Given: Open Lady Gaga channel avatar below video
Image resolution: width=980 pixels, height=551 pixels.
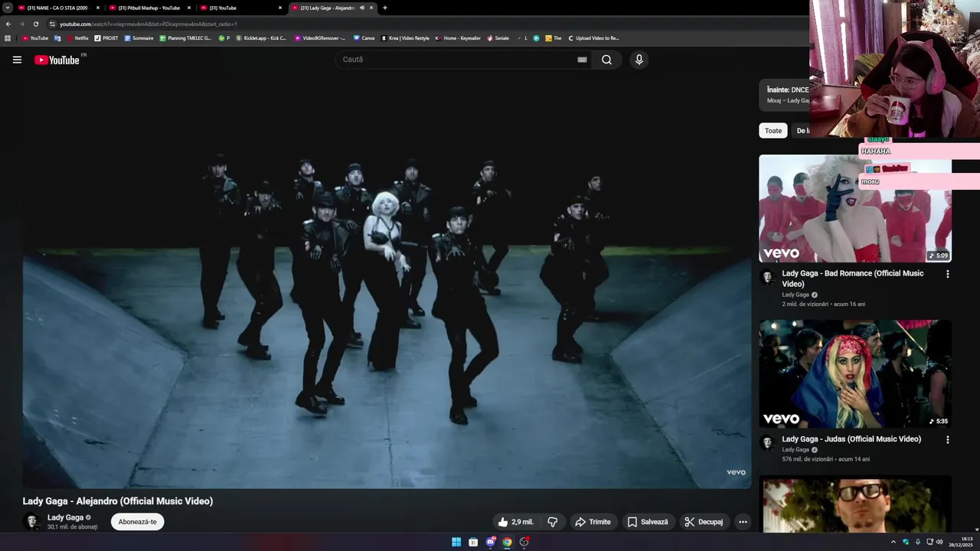Looking at the screenshot, I should tap(32, 522).
